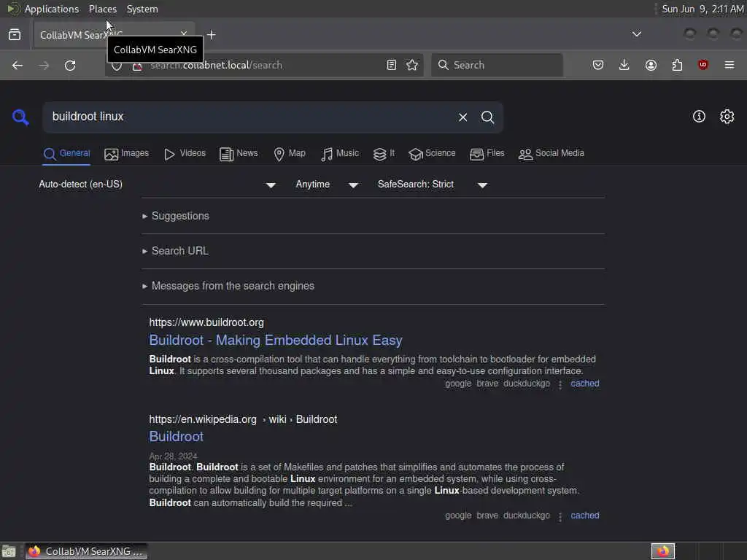Open SearXNG preferences gear

(727, 117)
